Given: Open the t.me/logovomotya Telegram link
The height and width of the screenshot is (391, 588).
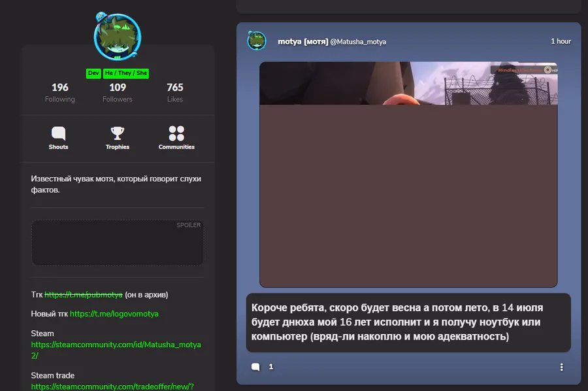Looking at the screenshot, I should coord(114,314).
